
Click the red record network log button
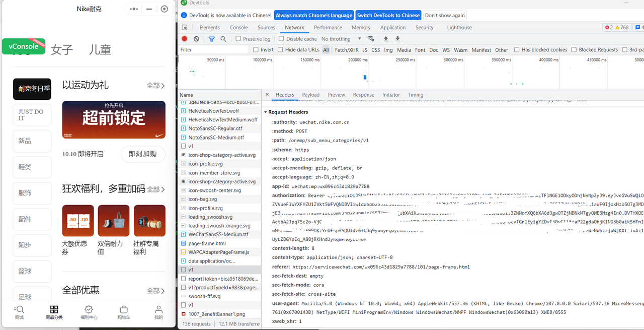click(x=185, y=39)
